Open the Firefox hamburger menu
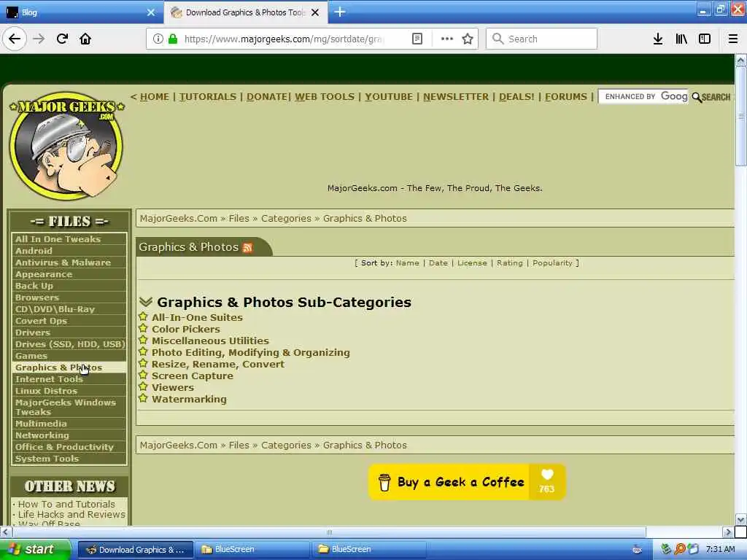 coord(732,39)
